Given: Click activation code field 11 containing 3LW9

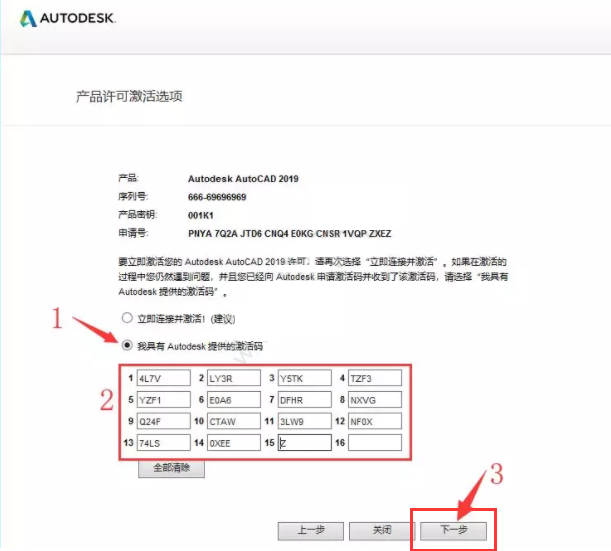Looking at the screenshot, I should click(x=305, y=421).
